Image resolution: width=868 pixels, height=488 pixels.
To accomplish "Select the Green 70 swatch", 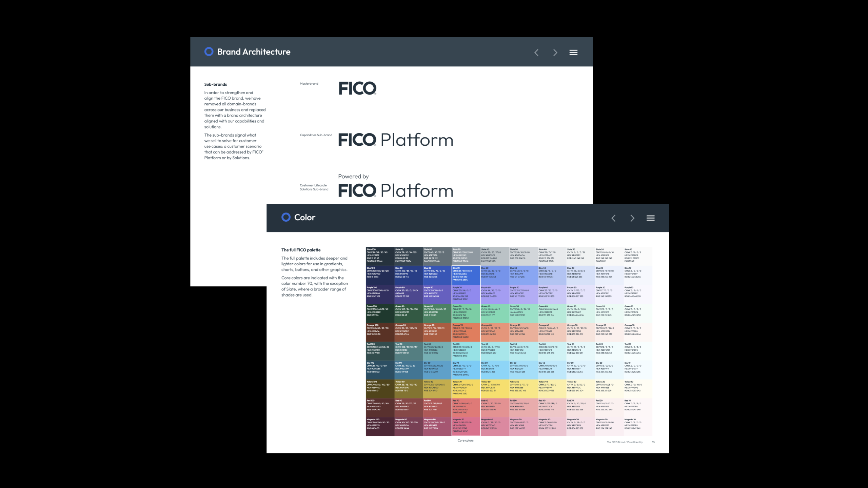I will [x=466, y=314].
